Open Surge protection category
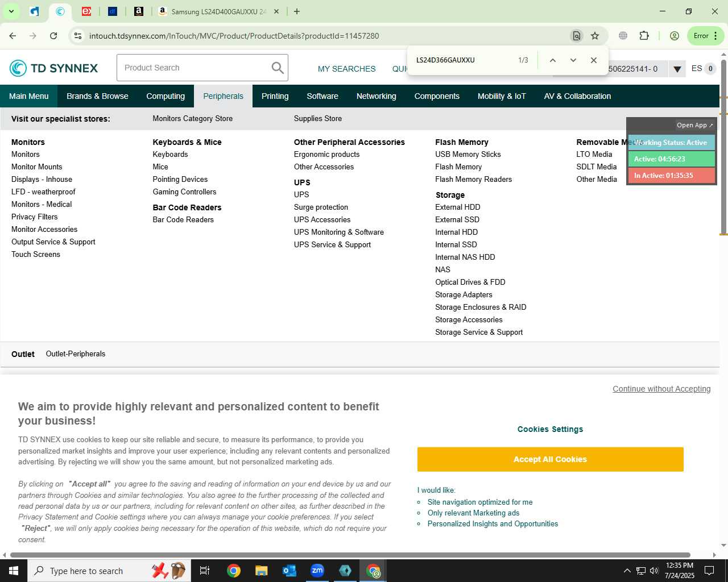This screenshot has width=728, height=582. [321, 207]
